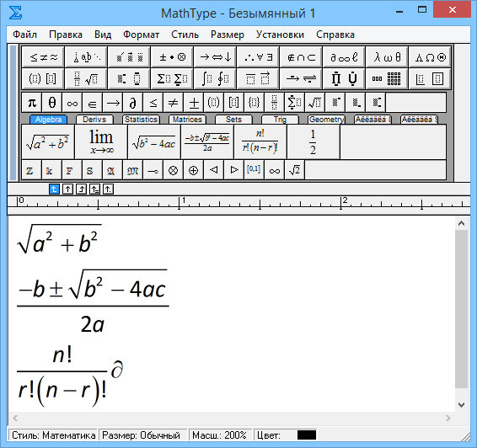
Task: Insert the one-half fraction expression
Action: tap(313, 141)
